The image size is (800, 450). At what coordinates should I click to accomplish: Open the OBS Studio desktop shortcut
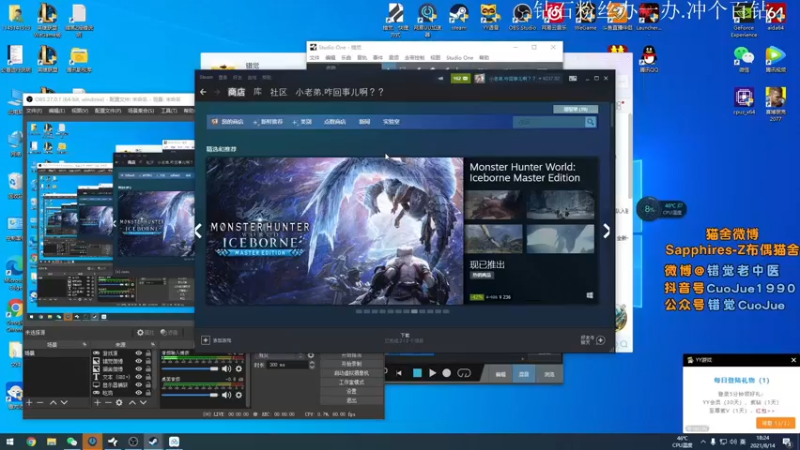pyautogui.click(x=522, y=17)
